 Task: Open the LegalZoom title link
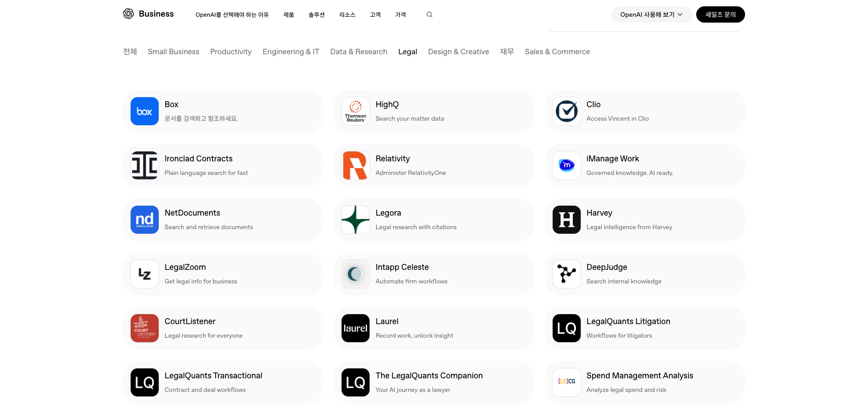(185, 267)
